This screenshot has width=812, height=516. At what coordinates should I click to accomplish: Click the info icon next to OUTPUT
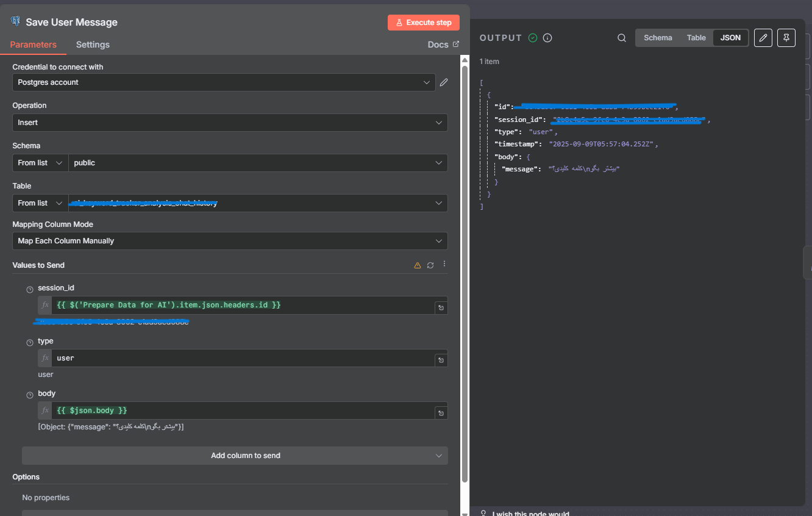click(x=547, y=37)
